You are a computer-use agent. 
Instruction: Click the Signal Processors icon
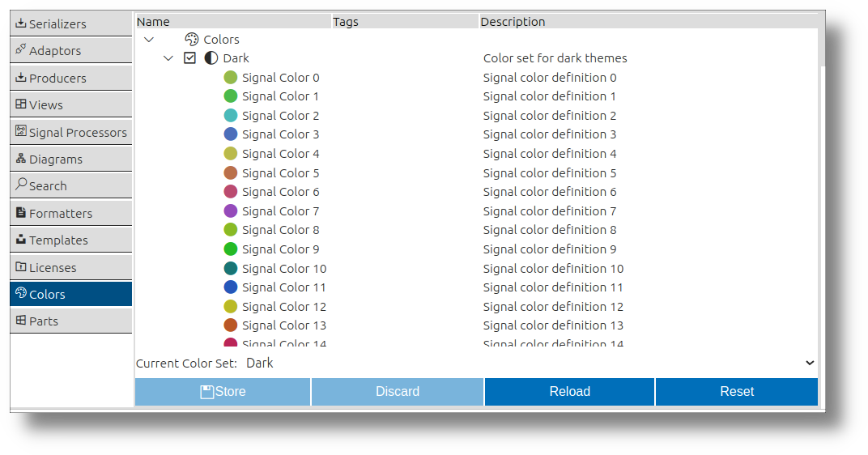point(20,130)
